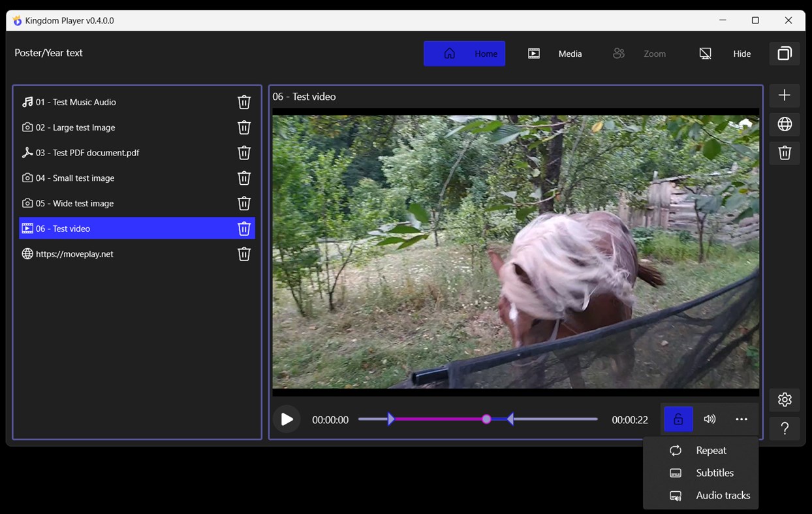This screenshot has height=514, width=812.
Task: Click the camera icon for Wide test image
Action: coord(27,203)
